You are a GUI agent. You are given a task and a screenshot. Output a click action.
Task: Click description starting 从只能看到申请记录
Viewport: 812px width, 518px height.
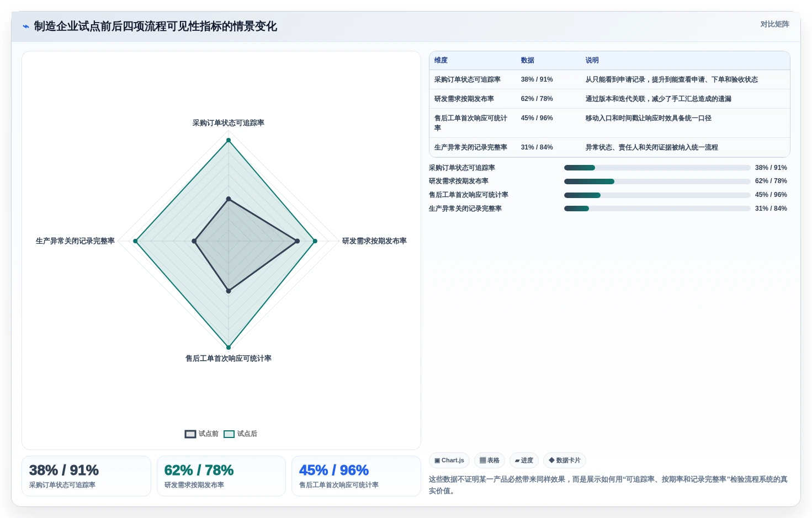pyautogui.click(x=672, y=80)
